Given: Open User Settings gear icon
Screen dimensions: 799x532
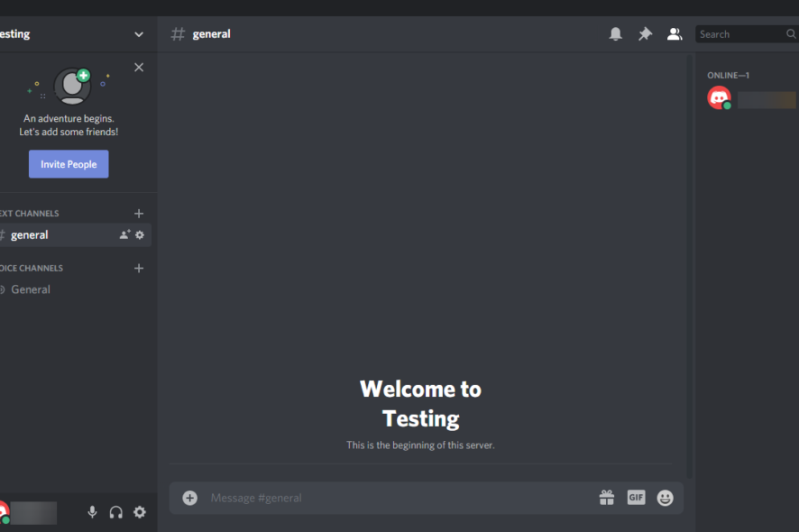Looking at the screenshot, I should (x=140, y=512).
